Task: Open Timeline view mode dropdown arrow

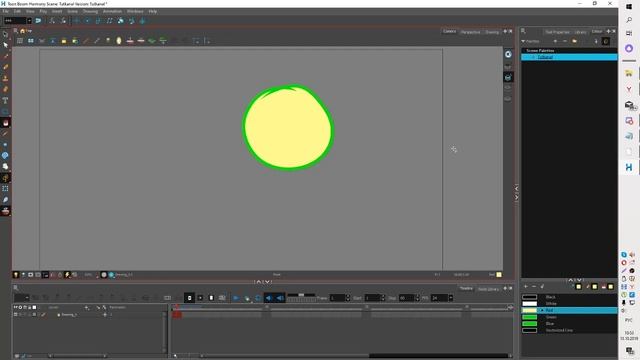Action: click(x=27, y=298)
